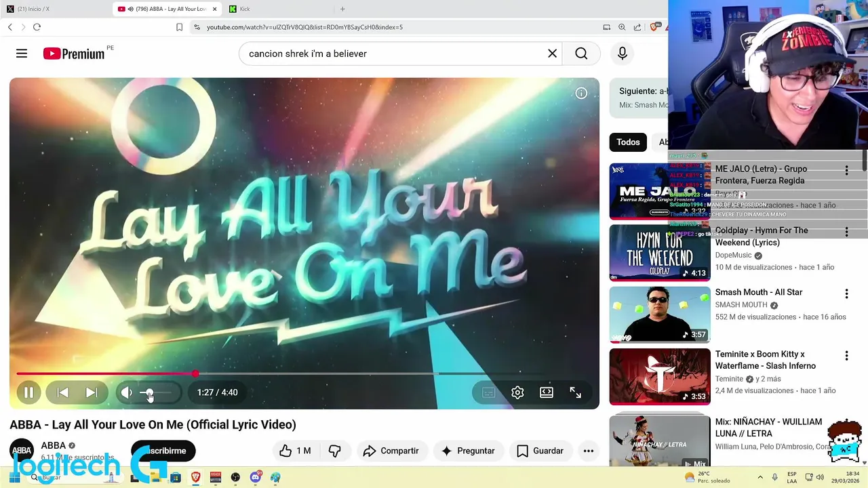Open the weather widget 26°C
The height and width of the screenshot is (488, 868).
(708, 477)
